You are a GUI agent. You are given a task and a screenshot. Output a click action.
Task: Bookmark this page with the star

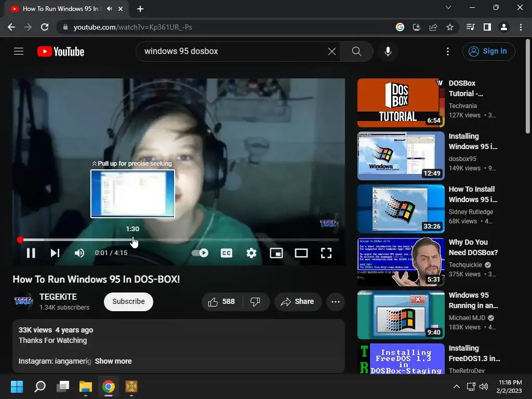(450, 27)
